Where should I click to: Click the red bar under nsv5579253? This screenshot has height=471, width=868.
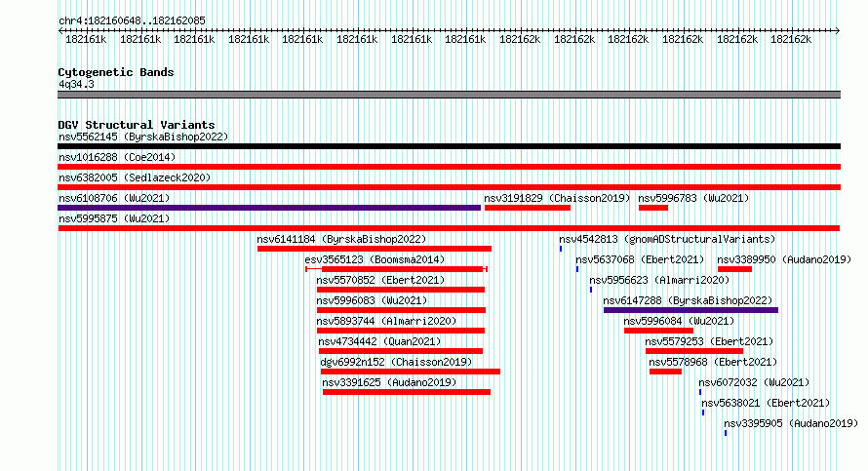[694, 351]
